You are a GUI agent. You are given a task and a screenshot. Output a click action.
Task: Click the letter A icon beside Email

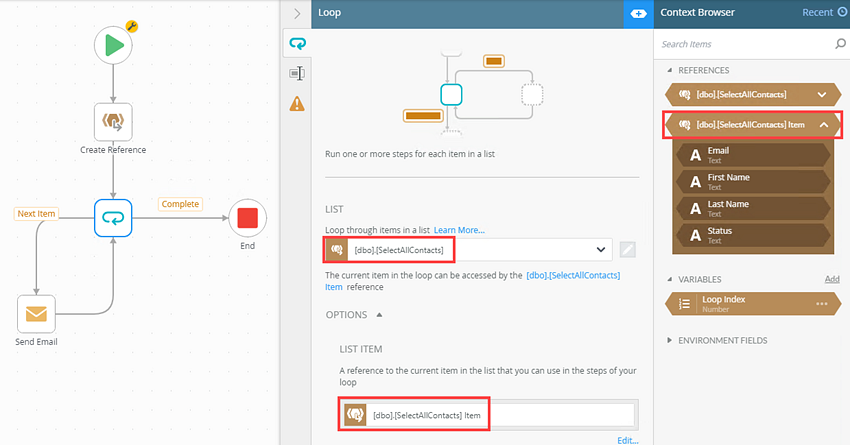click(x=695, y=156)
